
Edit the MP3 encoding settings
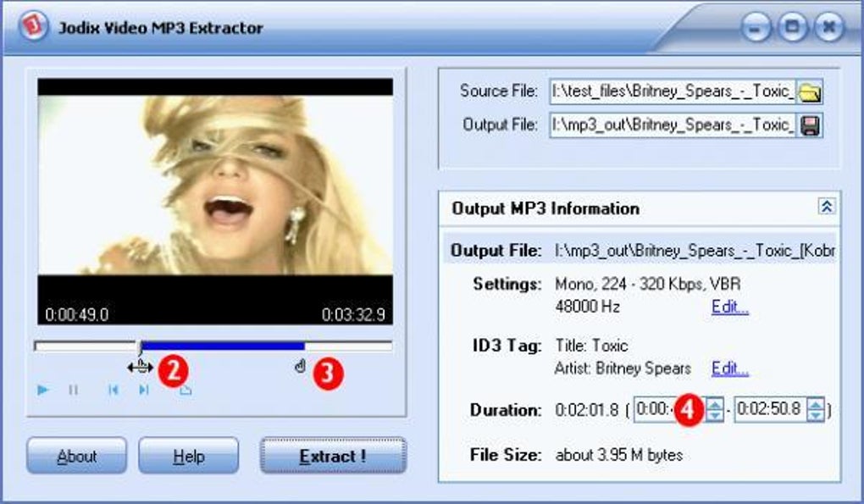tap(729, 307)
